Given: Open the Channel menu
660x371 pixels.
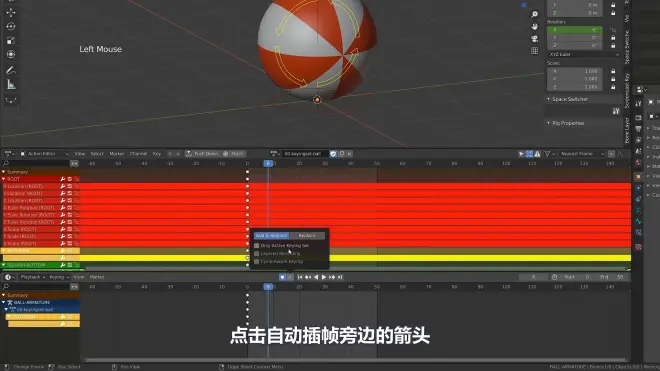Looking at the screenshot, I should 138,154.
